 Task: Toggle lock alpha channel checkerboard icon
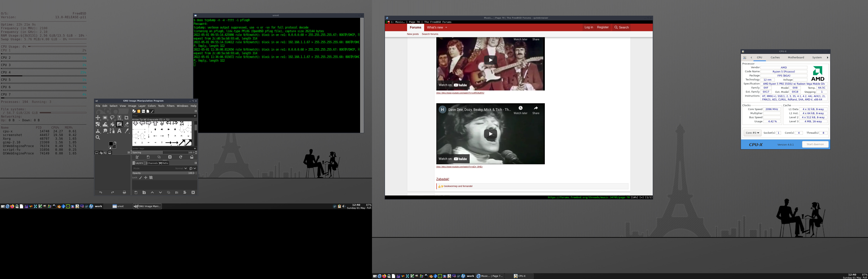coord(151,178)
